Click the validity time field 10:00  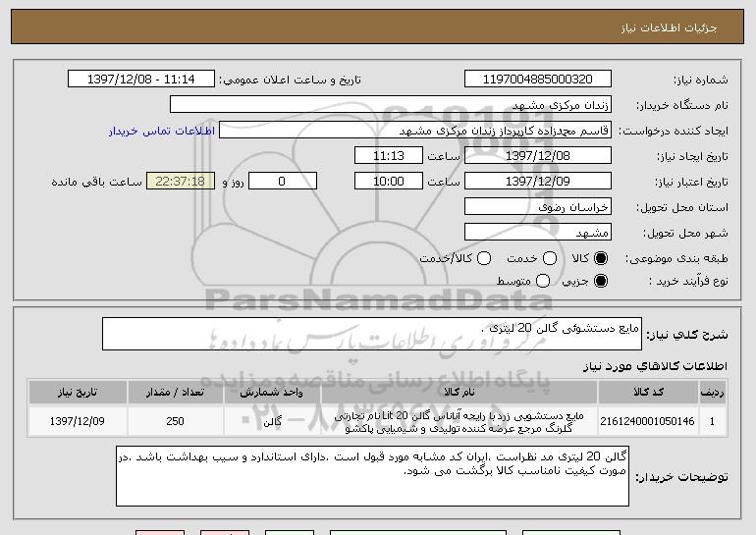389,182
